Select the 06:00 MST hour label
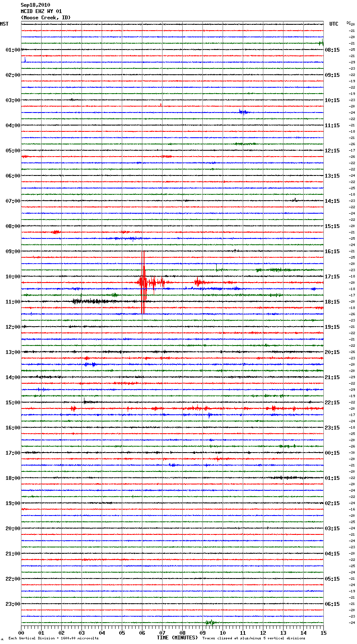The image size is (357, 644). click(13, 176)
